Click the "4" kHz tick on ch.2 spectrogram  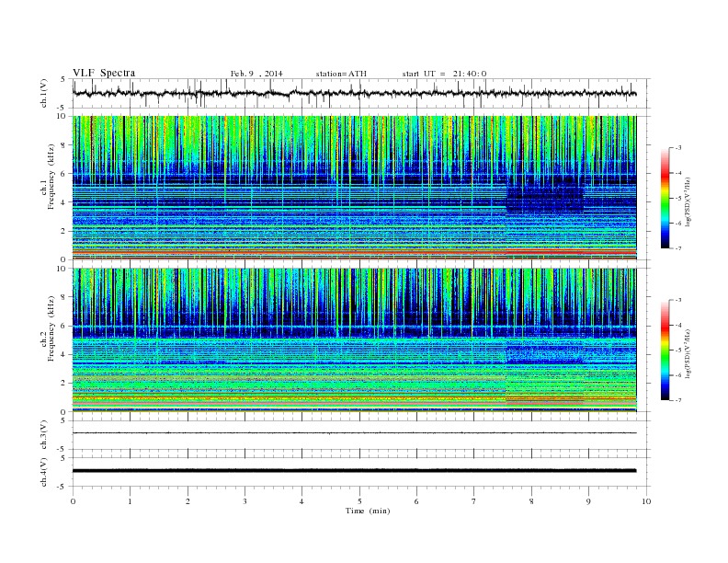pyautogui.click(x=63, y=354)
